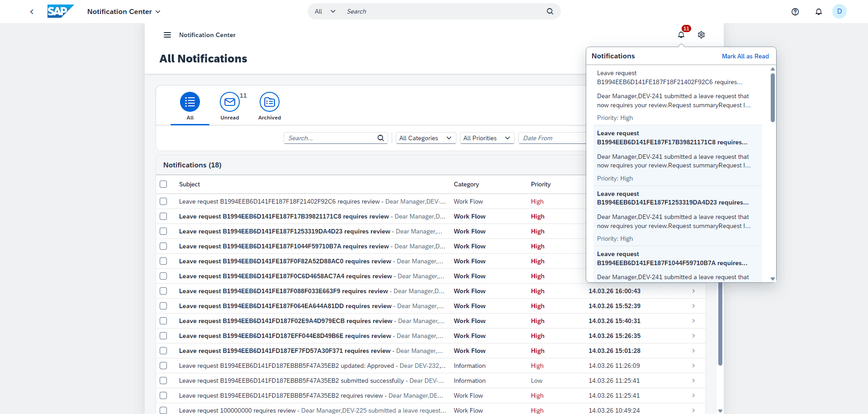Click the Low priority cell
This screenshot has width=868, height=414.
tap(536, 381)
